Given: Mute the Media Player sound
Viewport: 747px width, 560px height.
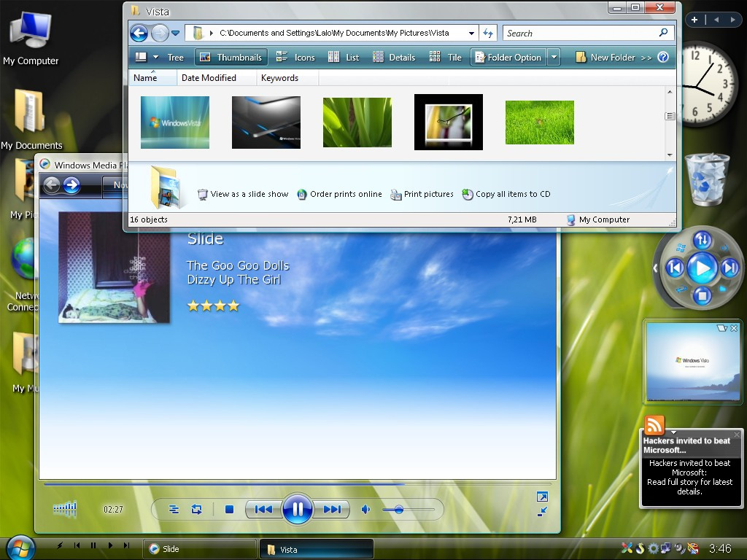Looking at the screenshot, I should coord(366,510).
